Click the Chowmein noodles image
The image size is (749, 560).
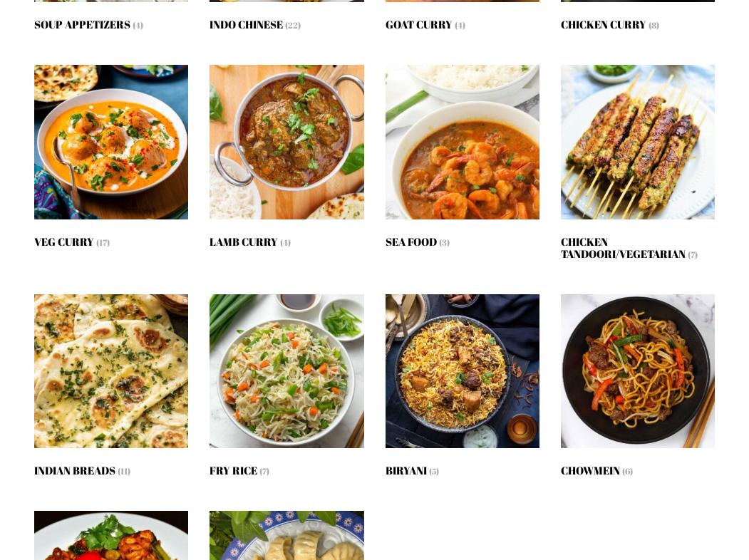pos(638,371)
